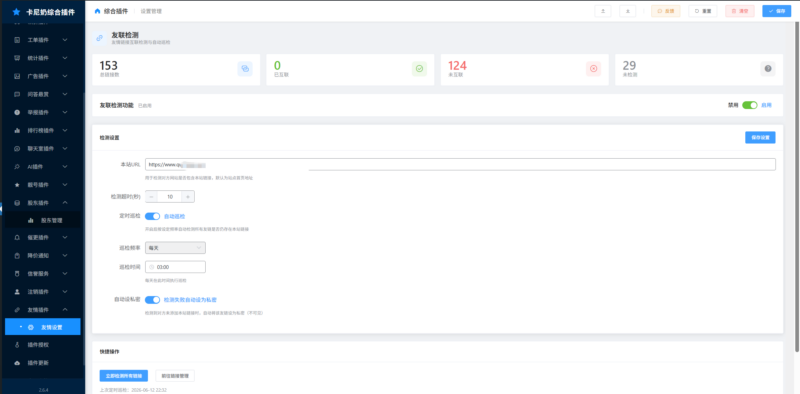Click the green check icon in 已互联 card
This screenshot has width=800, height=394.
click(419, 69)
